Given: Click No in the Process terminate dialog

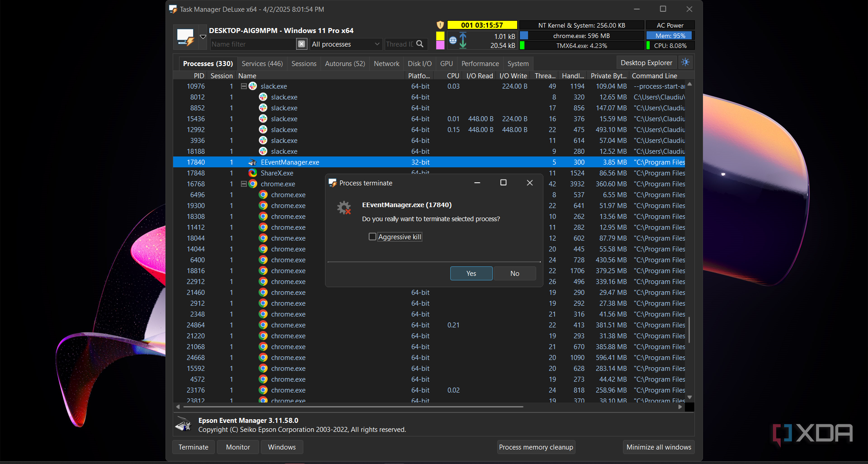Looking at the screenshot, I should (x=514, y=273).
